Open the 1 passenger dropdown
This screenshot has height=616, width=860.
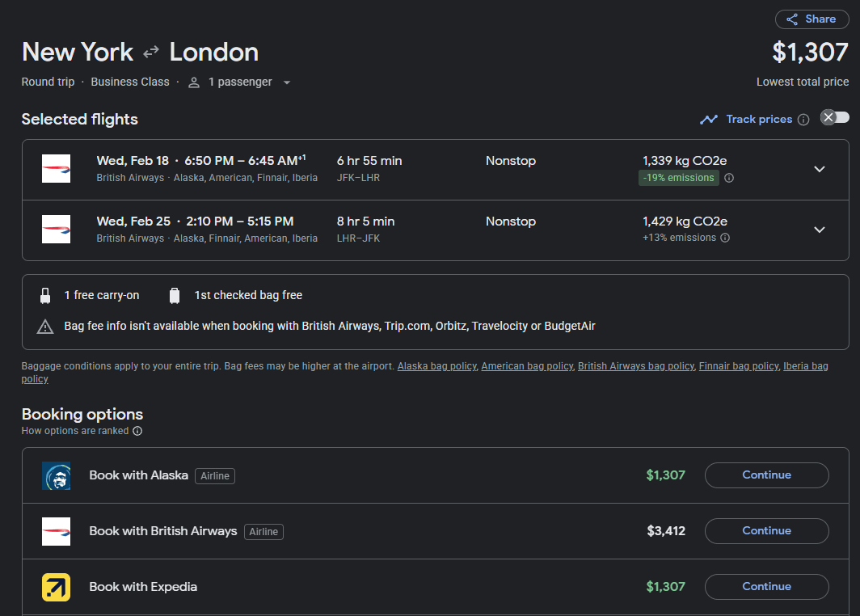click(239, 82)
